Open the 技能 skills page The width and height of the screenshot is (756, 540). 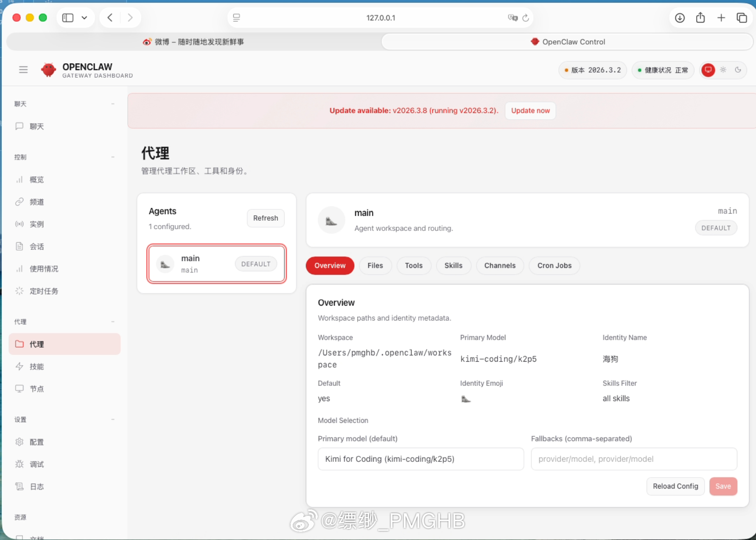point(36,366)
